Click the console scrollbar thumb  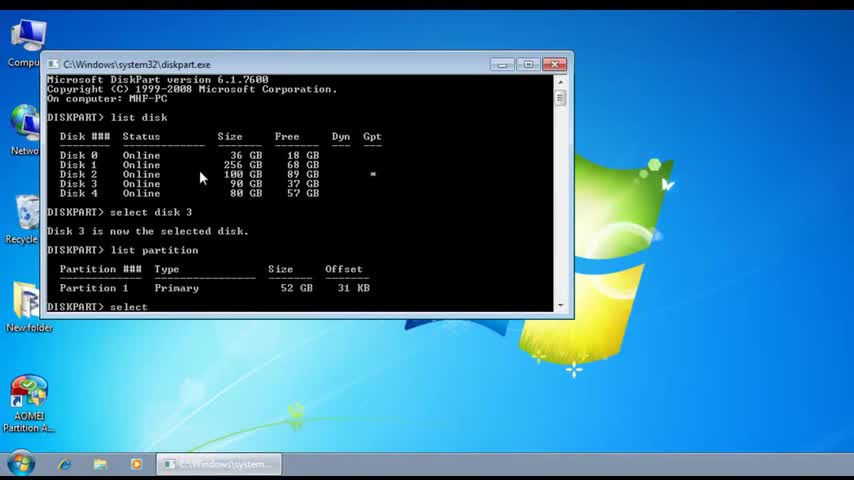(560, 99)
